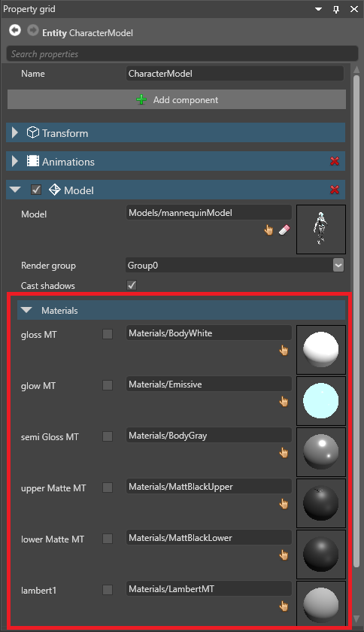
Task: Close the Property grid panel
Action: coord(354,9)
